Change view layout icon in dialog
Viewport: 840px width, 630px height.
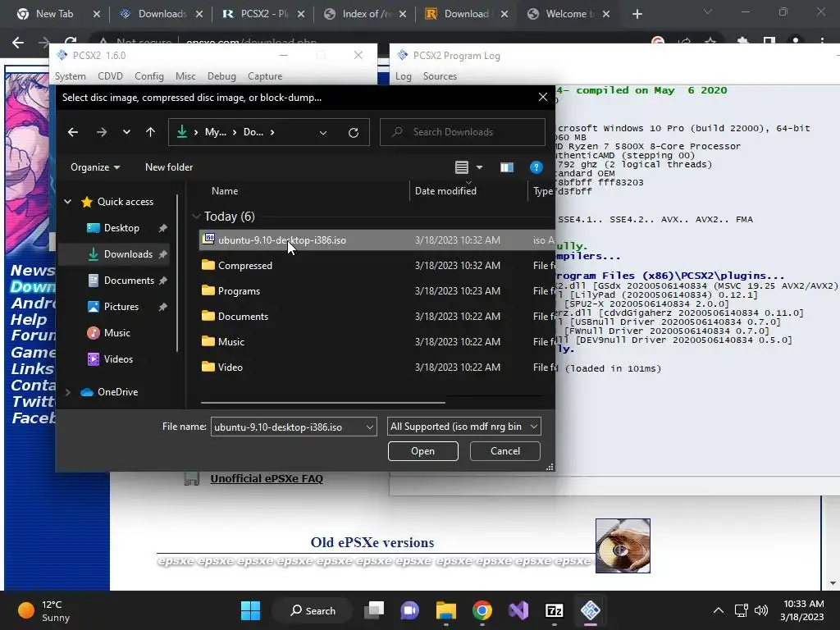(462, 167)
